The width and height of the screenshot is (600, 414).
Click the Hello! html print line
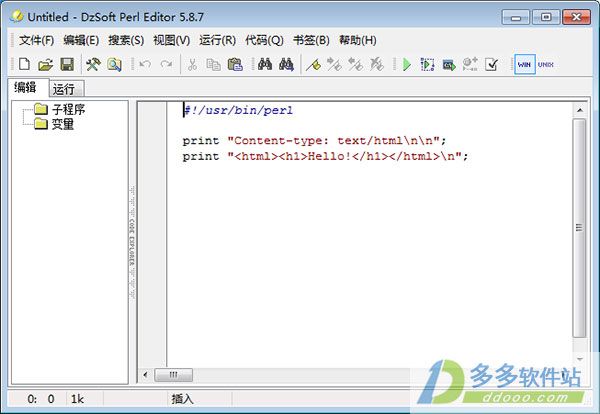point(325,156)
